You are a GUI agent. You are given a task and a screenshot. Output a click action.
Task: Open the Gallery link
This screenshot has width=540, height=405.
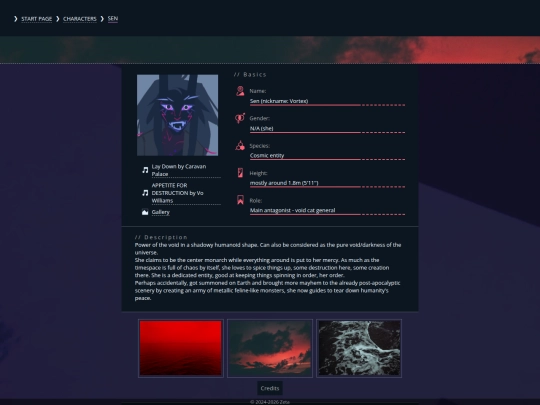(x=160, y=212)
